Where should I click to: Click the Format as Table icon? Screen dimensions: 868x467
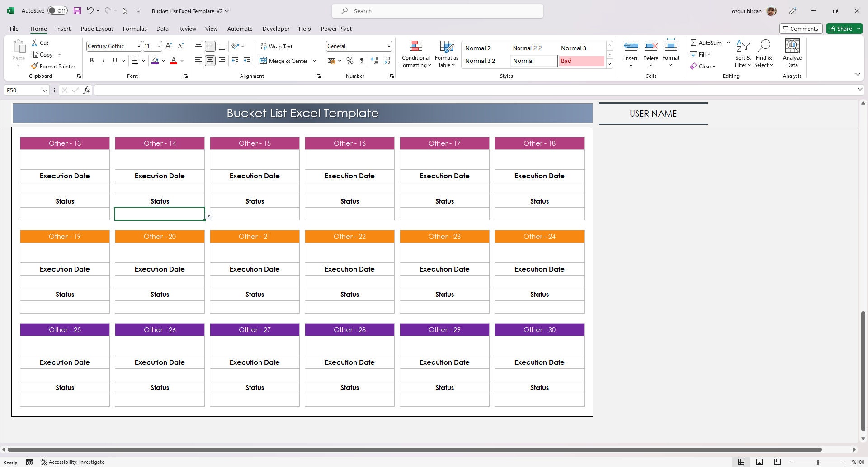446,47
